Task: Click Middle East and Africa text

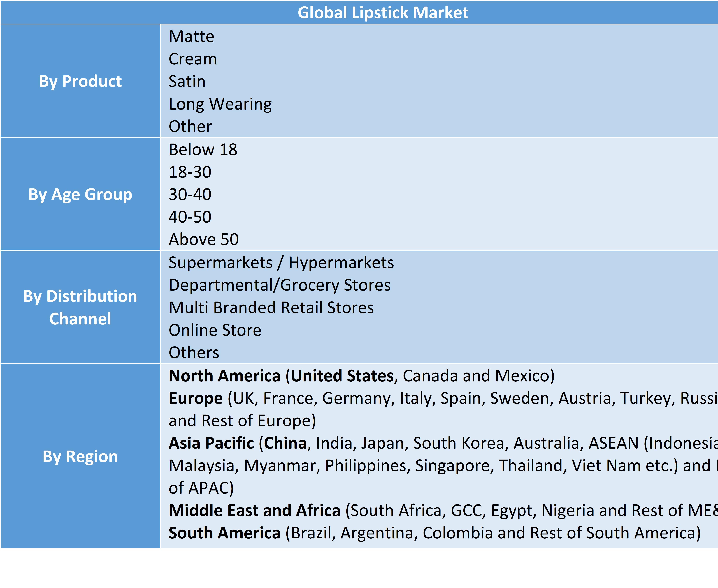Action: click(254, 511)
